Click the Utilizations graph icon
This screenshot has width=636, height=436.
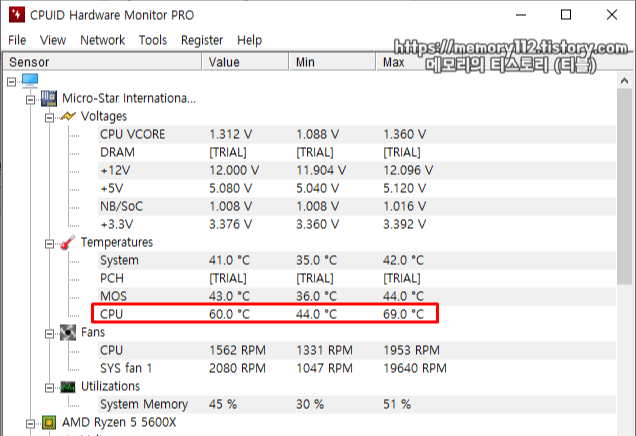[68, 387]
